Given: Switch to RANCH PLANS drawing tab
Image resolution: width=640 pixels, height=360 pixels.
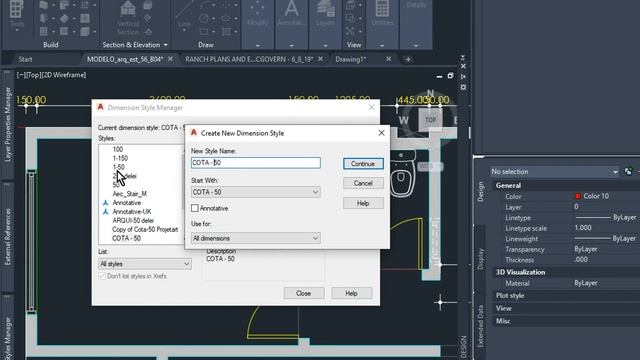Looking at the screenshot, I should coord(249,59).
